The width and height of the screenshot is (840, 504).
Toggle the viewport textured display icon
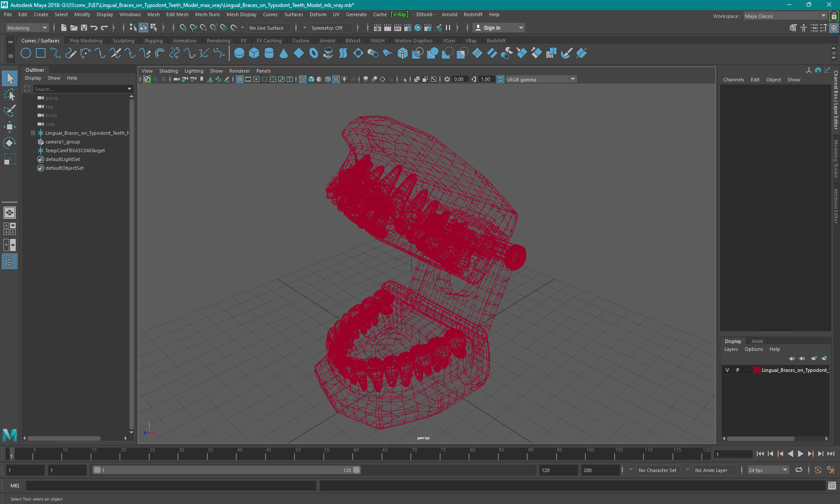tap(336, 79)
